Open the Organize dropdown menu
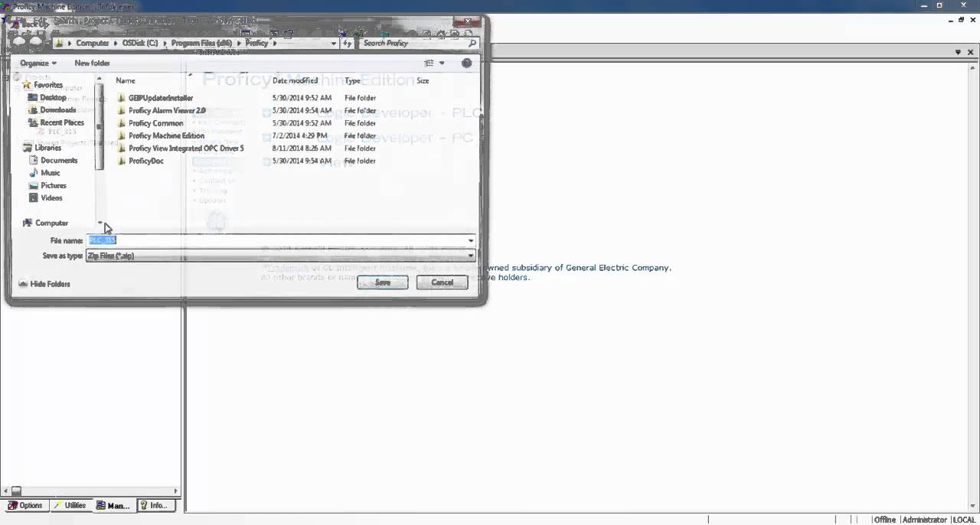This screenshot has width=980, height=525. click(38, 64)
